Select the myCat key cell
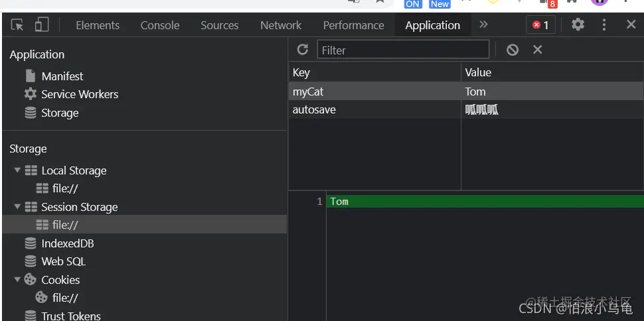 [374, 91]
